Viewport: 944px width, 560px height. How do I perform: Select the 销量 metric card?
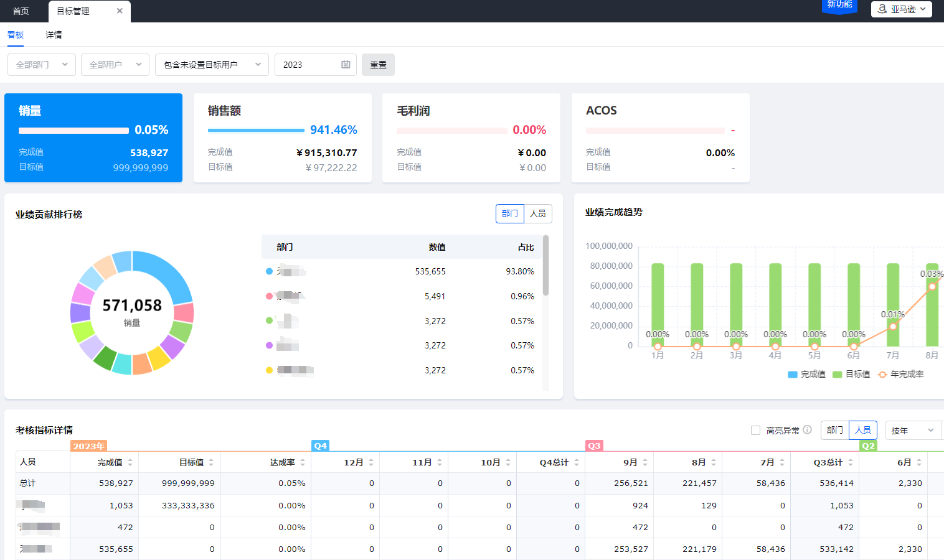[x=93, y=138]
